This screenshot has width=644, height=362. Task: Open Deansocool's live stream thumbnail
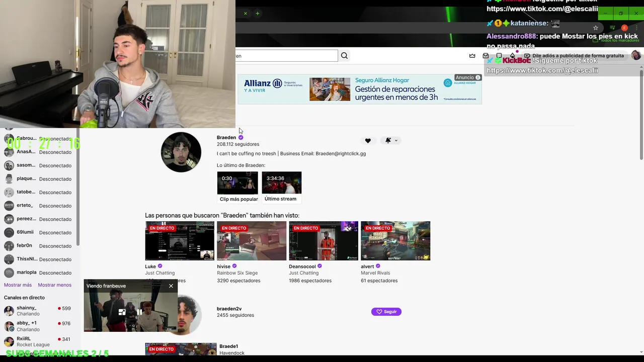coord(324,241)
